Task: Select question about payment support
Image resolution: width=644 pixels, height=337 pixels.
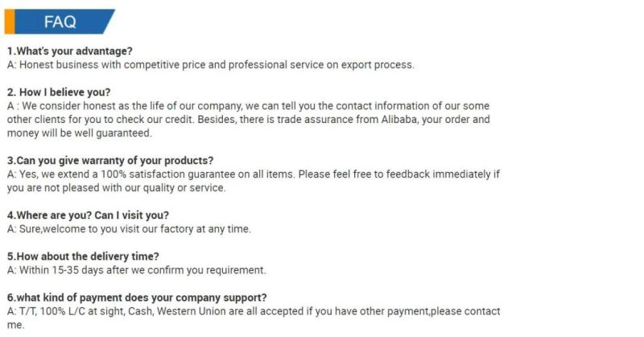Action: point(137,298)
